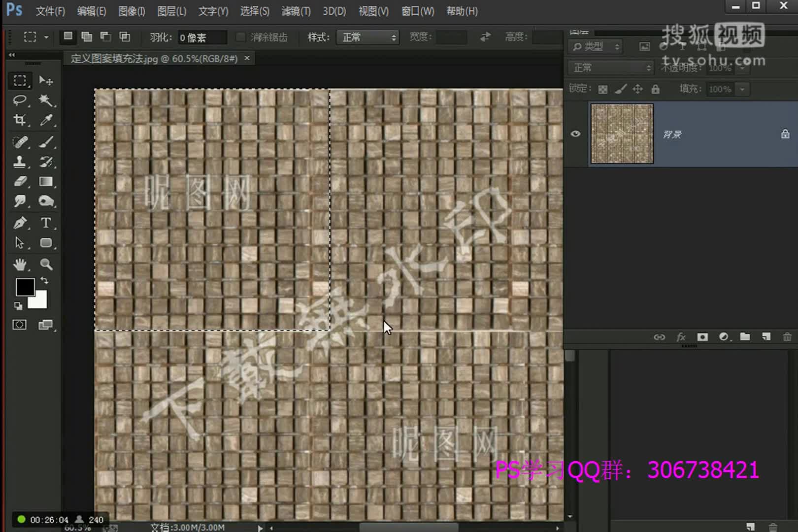The height and width of the screenshot is (532, 798).
Task: Select the Brush tool
Action: (46, 142)
